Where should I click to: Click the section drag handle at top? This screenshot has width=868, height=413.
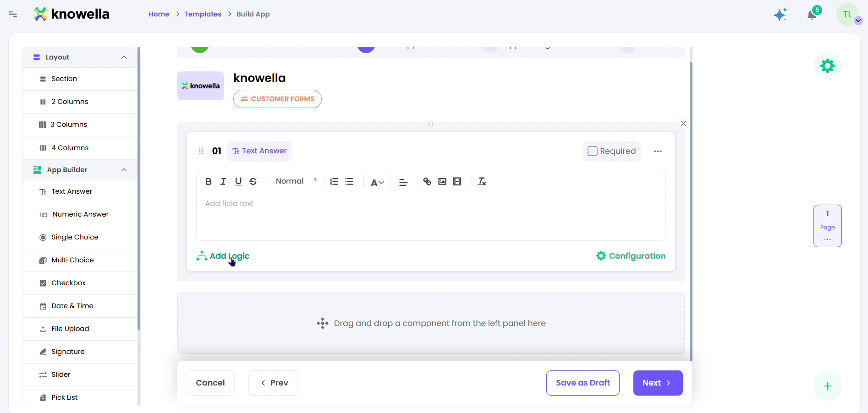431,124
